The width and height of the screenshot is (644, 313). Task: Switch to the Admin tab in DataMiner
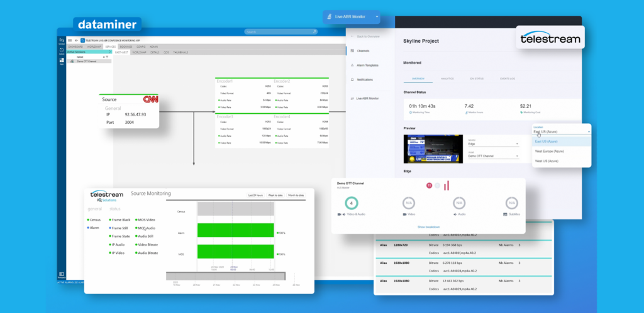tap(153, 47)
